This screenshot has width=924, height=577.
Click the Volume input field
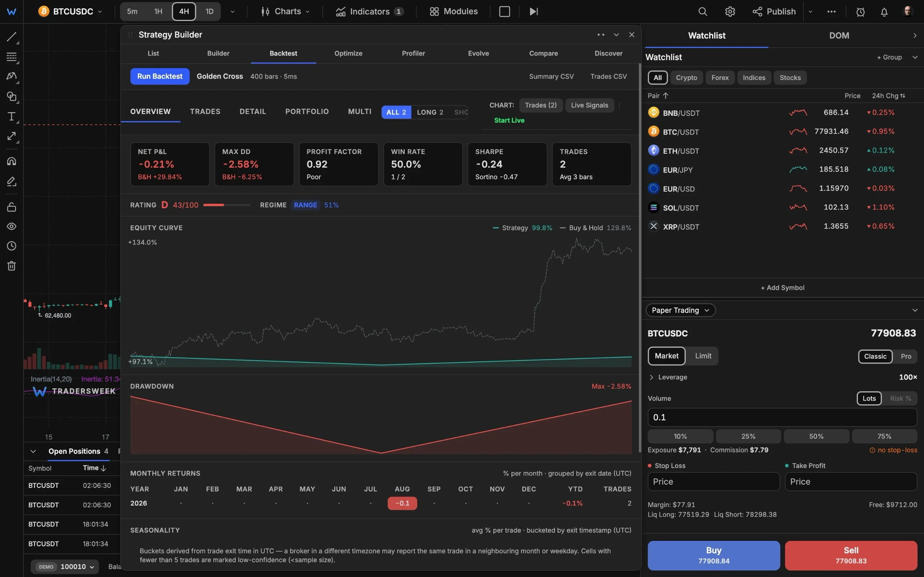click(x=782, y=417)
